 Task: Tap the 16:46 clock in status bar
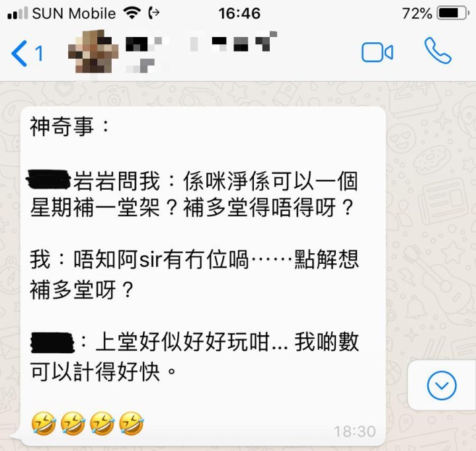239,14
